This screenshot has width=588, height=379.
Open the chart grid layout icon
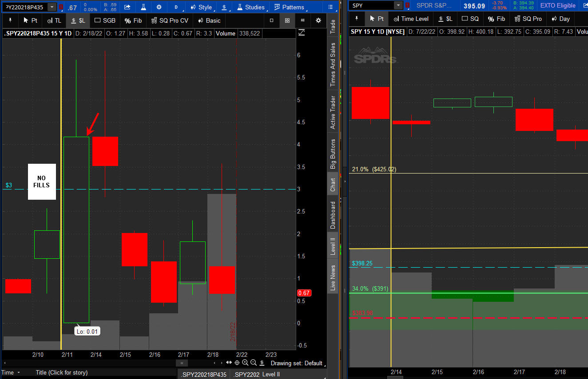(x=287, y=20)
